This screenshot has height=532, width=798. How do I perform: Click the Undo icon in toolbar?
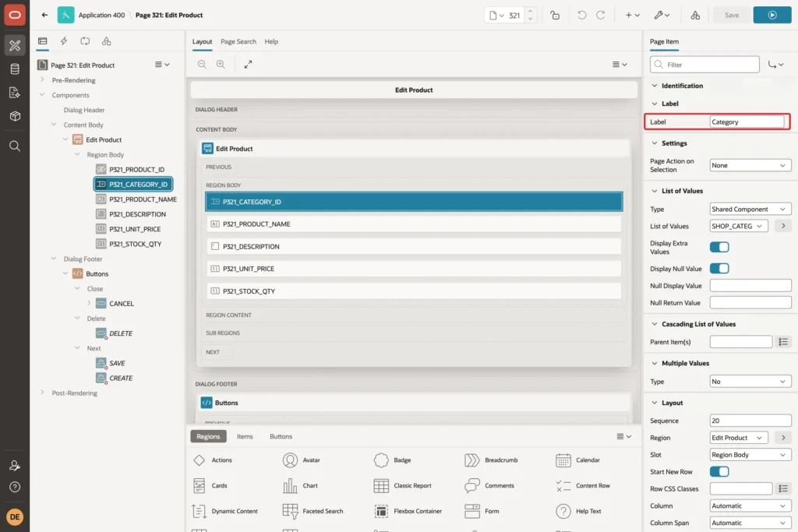581,16
